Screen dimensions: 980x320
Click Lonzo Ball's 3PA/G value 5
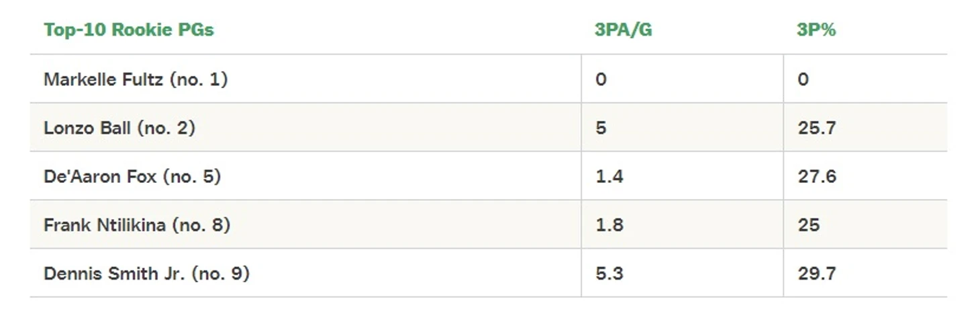pyautogui.click(x=601, y=128)
